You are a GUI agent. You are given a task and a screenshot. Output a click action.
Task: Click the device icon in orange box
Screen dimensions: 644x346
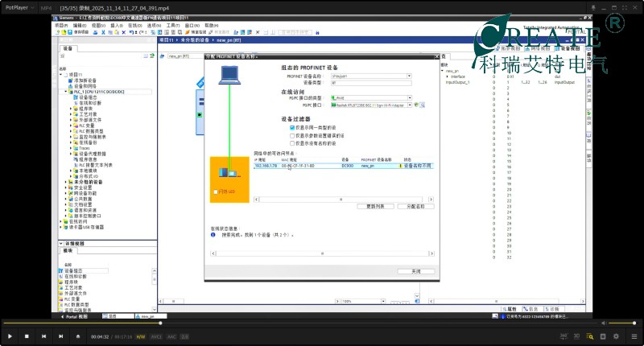[x=229, y=173]
